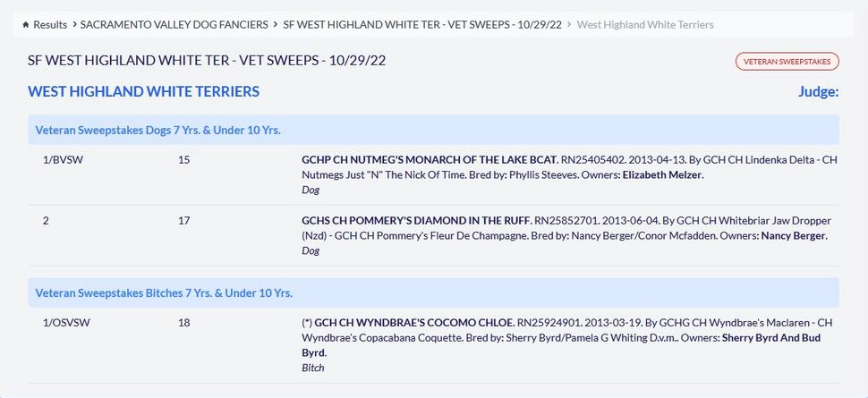Open Wyndbrae's Cocomo Chloe entry
Screen dimensions: 868x398
click(x=414, y=322)
